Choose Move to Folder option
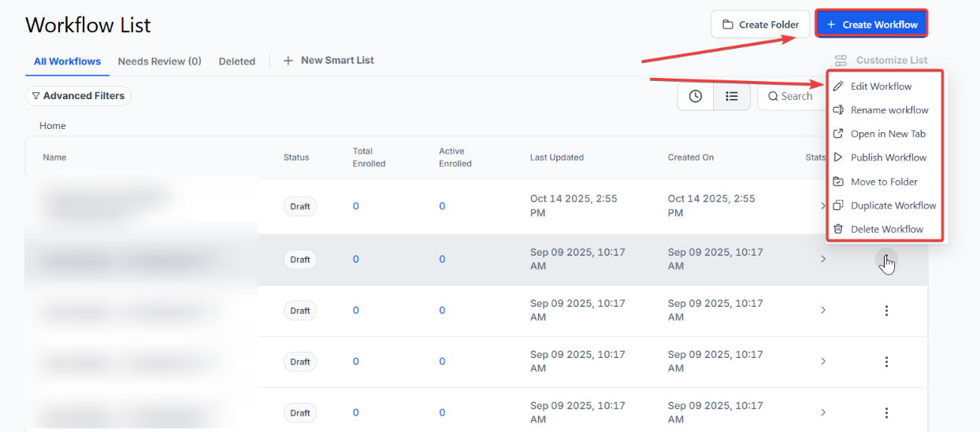The width and height of the screenshot is (980, 432). (x=884, y=182)
